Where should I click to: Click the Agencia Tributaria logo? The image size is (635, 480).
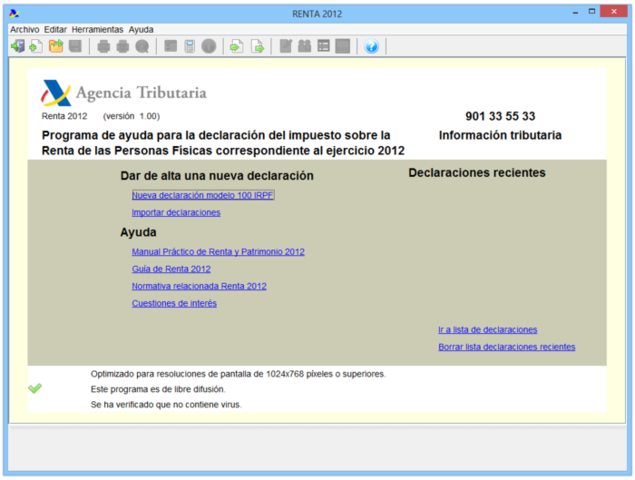124,93
